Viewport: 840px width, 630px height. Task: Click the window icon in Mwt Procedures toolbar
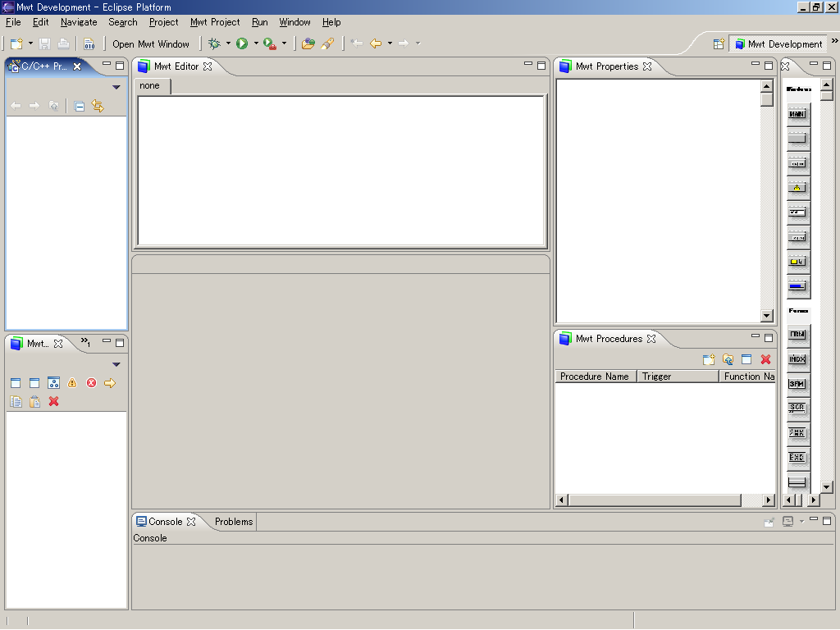746,359
